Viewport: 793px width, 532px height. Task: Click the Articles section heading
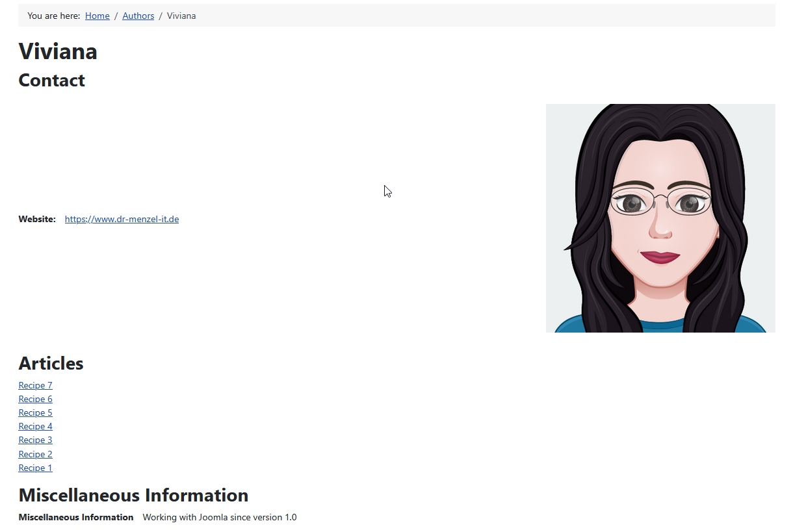click(x=51, y=364)
